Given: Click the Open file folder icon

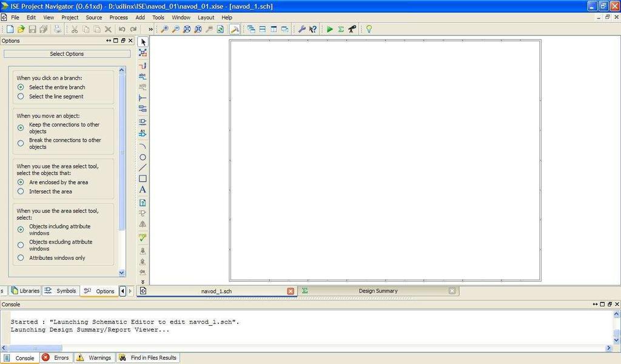Looking at the screenshot, I should (21, 29).
